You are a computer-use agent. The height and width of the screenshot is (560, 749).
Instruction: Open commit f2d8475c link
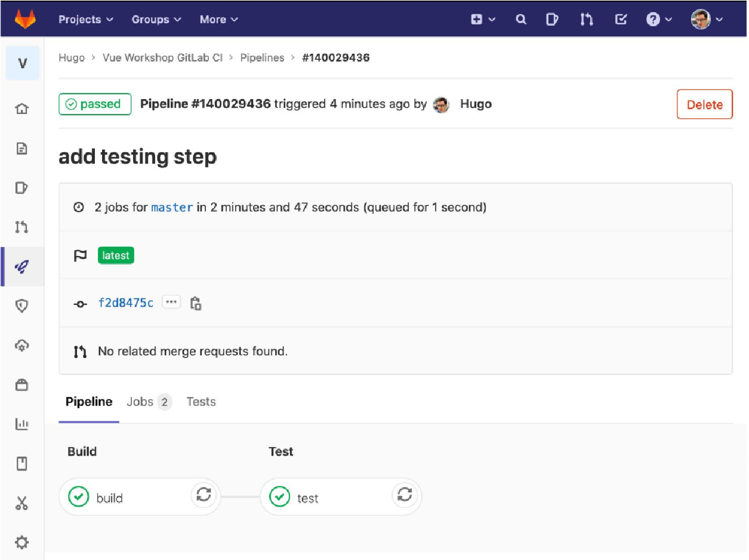[125, 303]
